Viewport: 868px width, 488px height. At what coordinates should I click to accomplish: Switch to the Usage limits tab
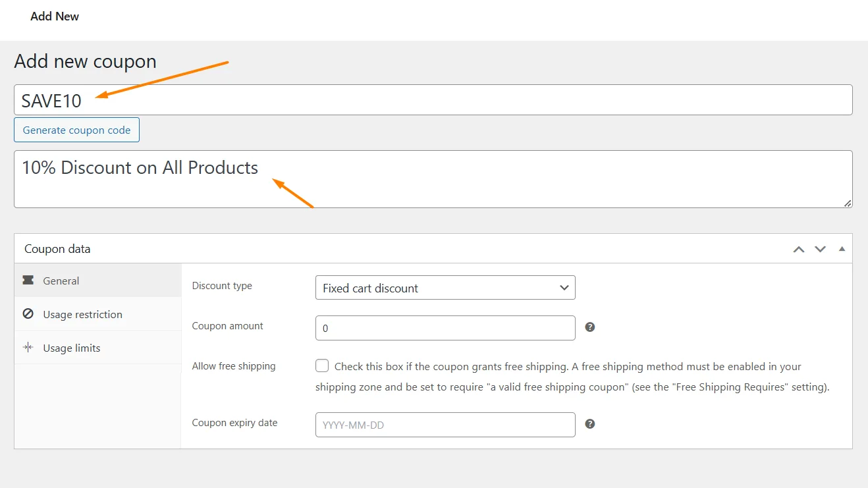click(x=97, y=348)
